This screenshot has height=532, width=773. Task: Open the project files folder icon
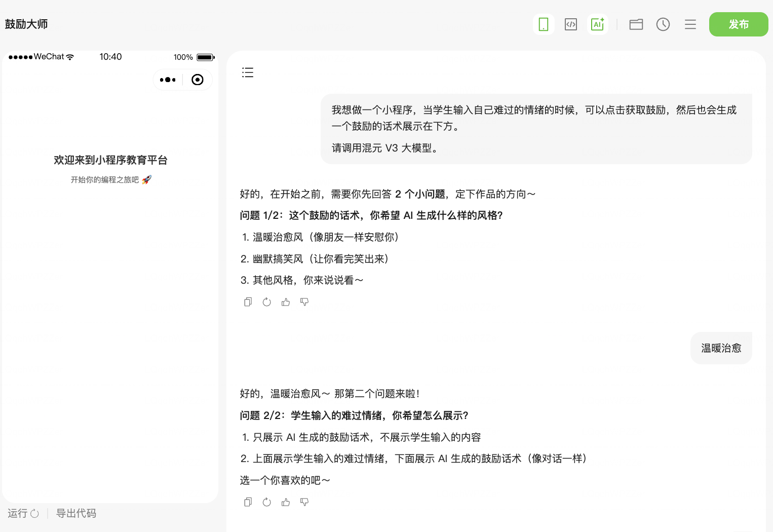tap(636, 24)
